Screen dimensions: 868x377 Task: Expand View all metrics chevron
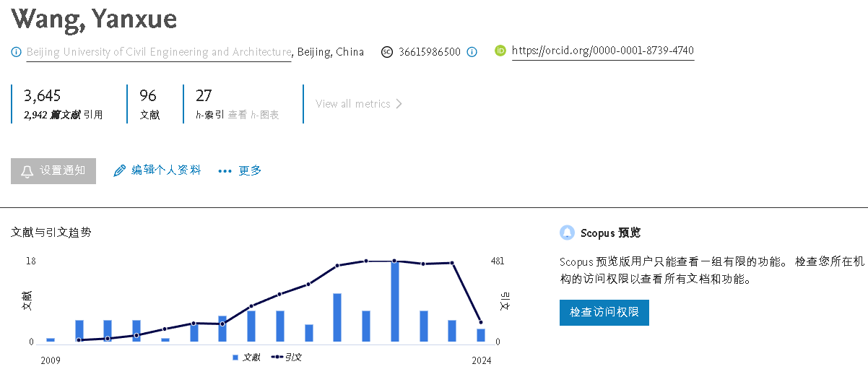(x=399, y=104)
